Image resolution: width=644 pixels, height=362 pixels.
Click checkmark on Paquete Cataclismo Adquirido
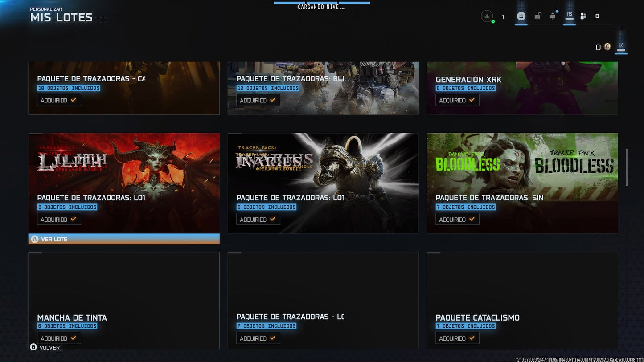[472, 338]
